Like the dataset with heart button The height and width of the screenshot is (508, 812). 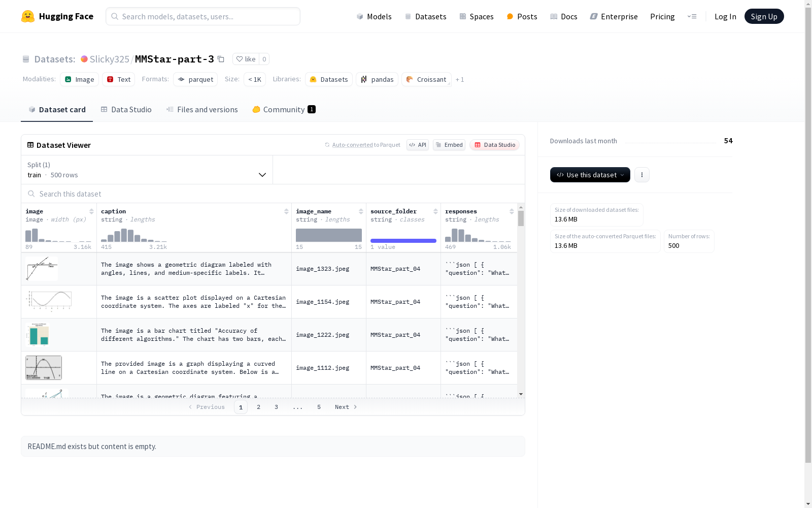coord(246,59)
